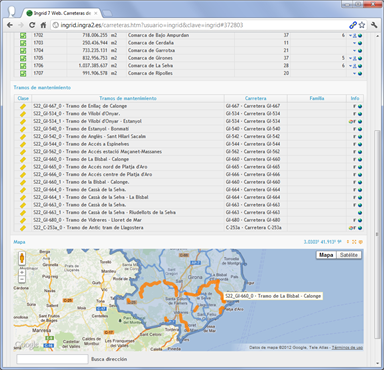384x370 pixels.
Task: Click Términos de uso link on map
Action: tap(347, 348)
